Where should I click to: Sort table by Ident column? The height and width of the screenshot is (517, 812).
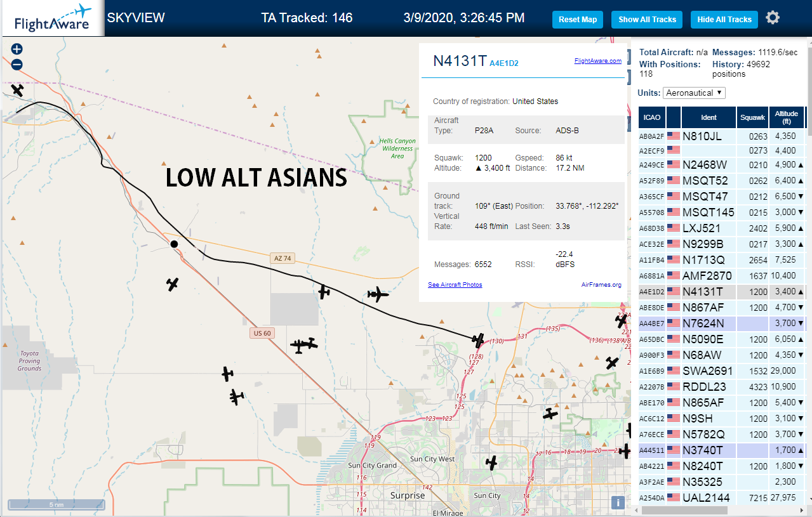click(709, 117)
